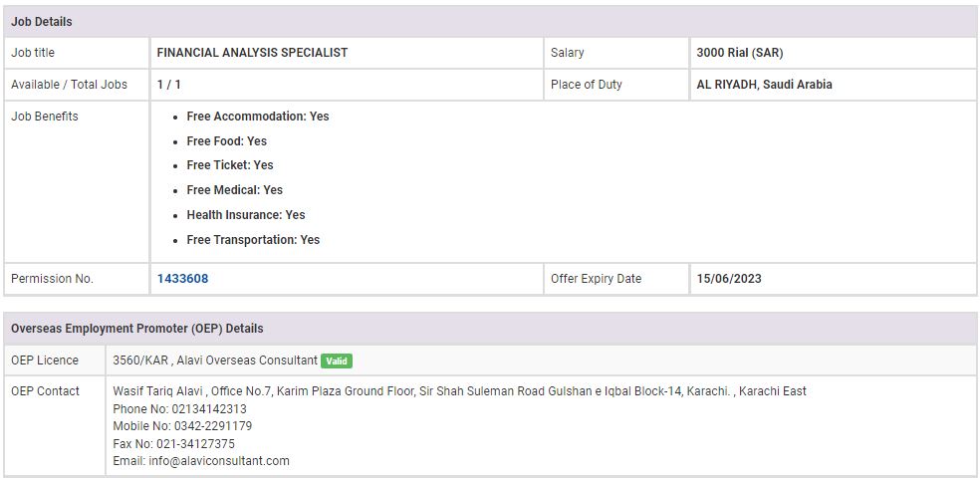
Task: Click the Free Ticket benefit item
Action: (x=229, y=165)
